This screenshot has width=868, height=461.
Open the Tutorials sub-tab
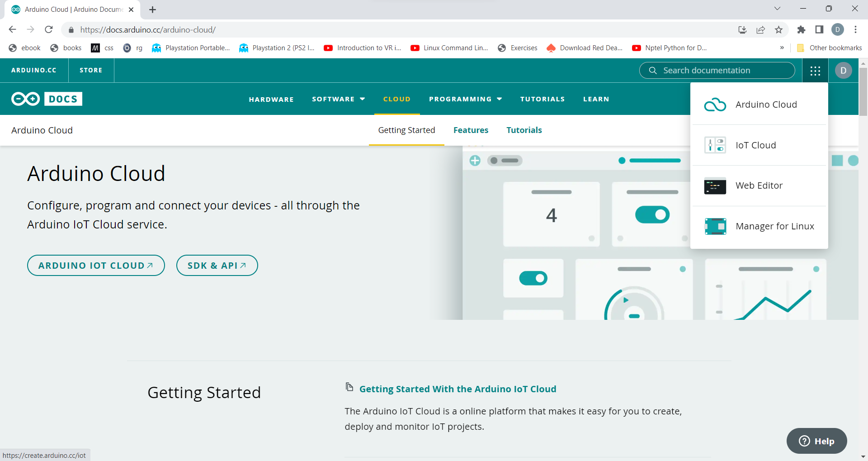(x=524, y=130)
